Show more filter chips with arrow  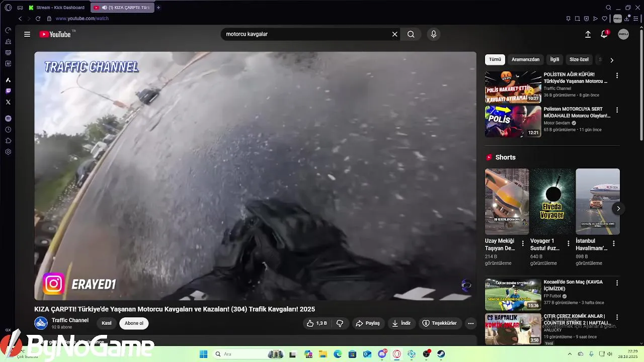(612, 60)
